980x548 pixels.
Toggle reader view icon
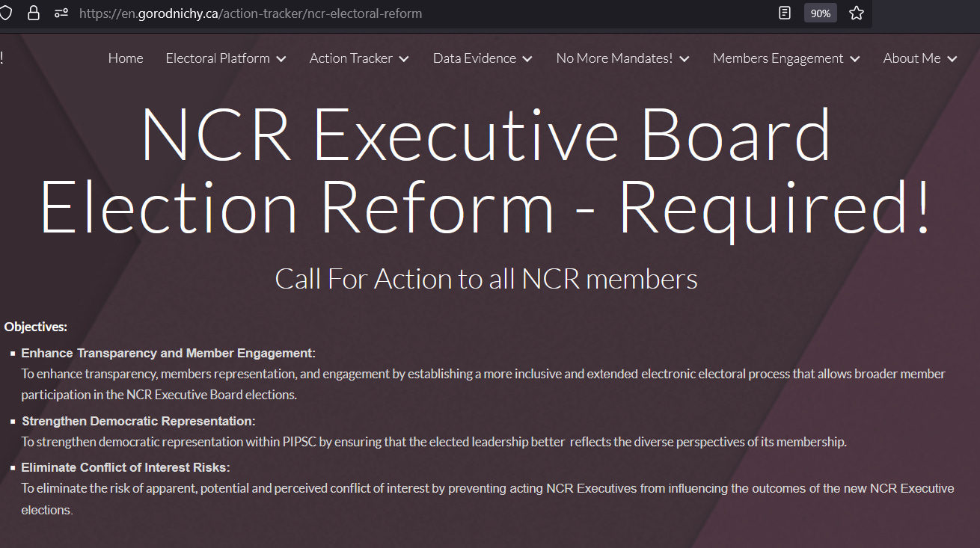[x=784, y=13]
